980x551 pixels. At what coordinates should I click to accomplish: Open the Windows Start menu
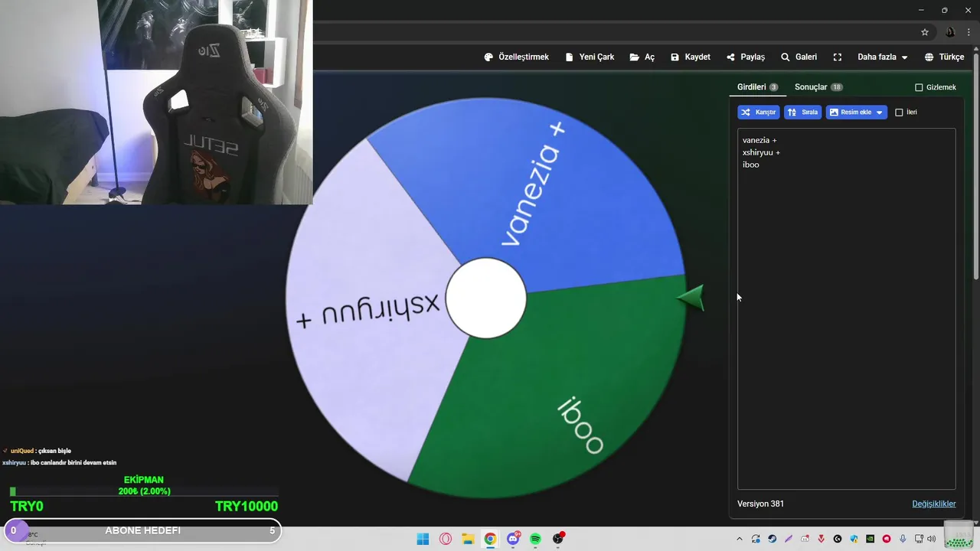pyautogui.click(x=423, y=539)
